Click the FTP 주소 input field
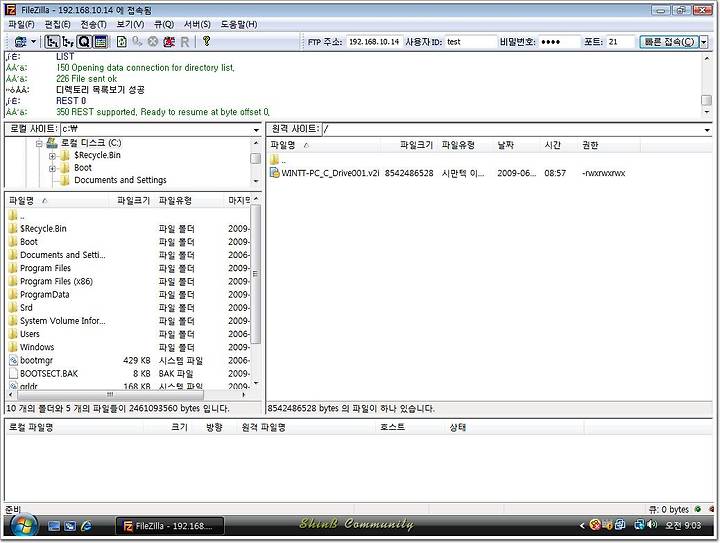 (x=374, y=42)
